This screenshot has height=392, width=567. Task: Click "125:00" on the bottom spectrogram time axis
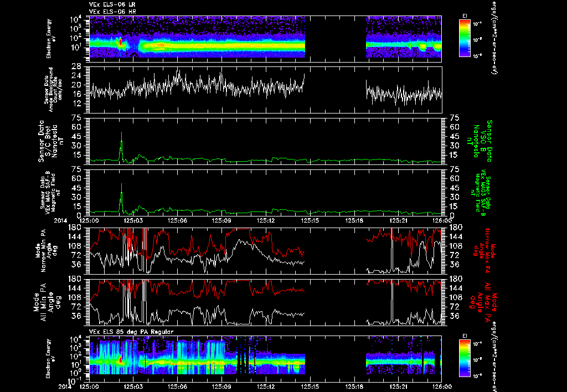(89, 386)
